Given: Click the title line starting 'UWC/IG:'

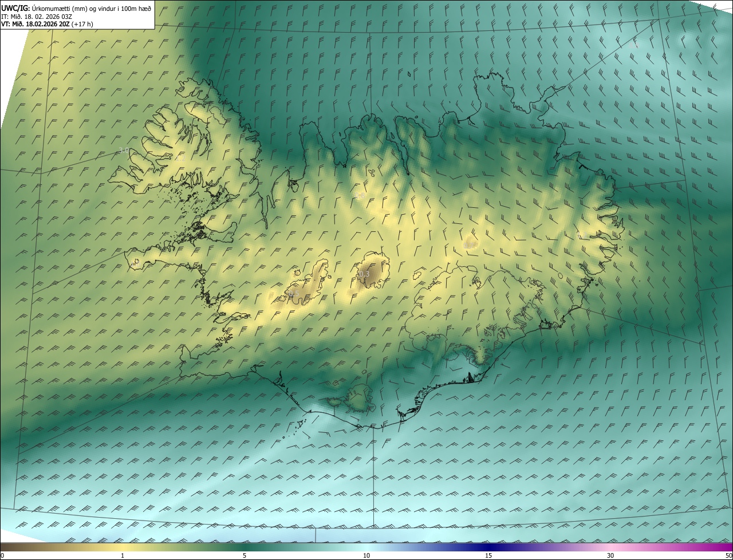Looking at the screenshot, I should click(x=77, y=8).
